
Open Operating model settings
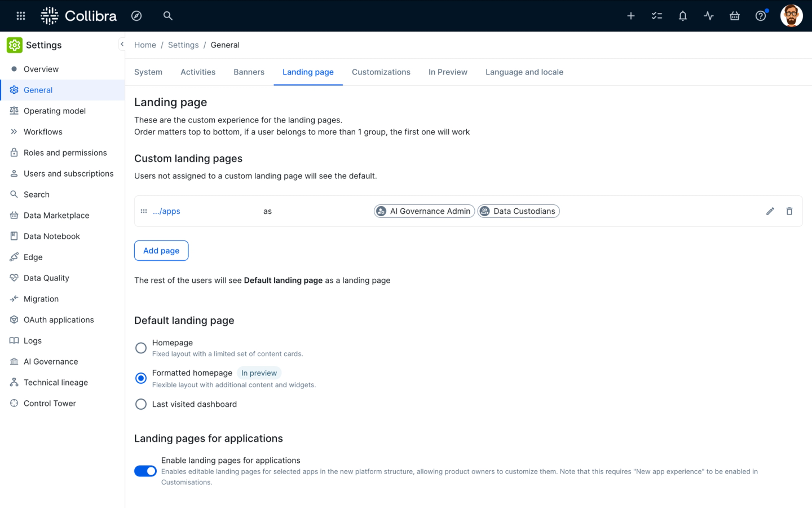[62, 111]
